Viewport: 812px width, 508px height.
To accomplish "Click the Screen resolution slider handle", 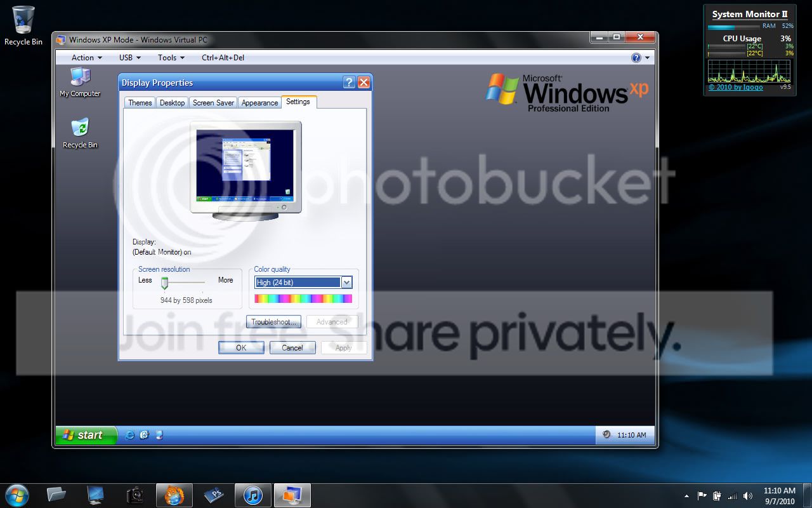I will (164, 283).
